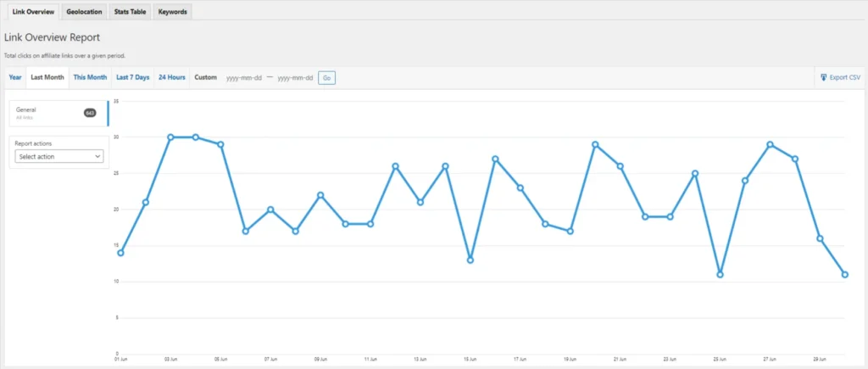Click the 15 Jun axis label
The image size is (868, 369).
[x=470, y=359]
